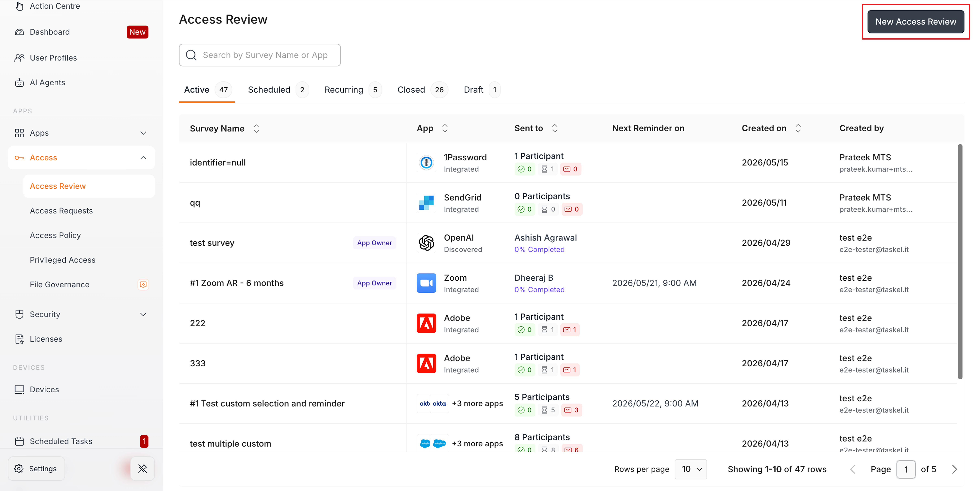The height and width of the screenshot is (491, 980).
Task: Sort by App column arrows
Action: [445, 129]
